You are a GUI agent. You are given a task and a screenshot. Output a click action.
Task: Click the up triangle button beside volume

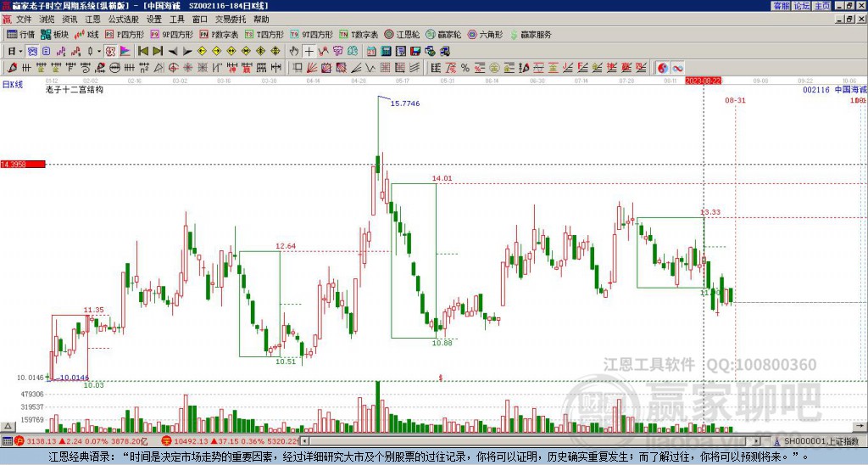(x=7, y=426)
